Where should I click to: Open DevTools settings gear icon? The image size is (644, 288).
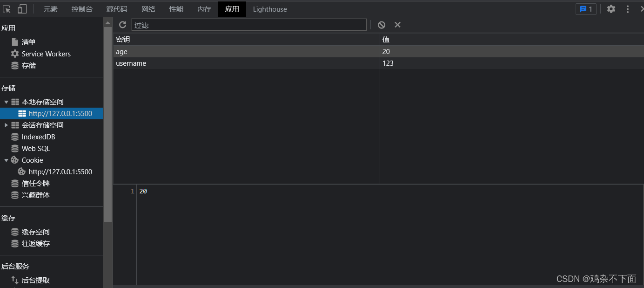click(611, 9)
